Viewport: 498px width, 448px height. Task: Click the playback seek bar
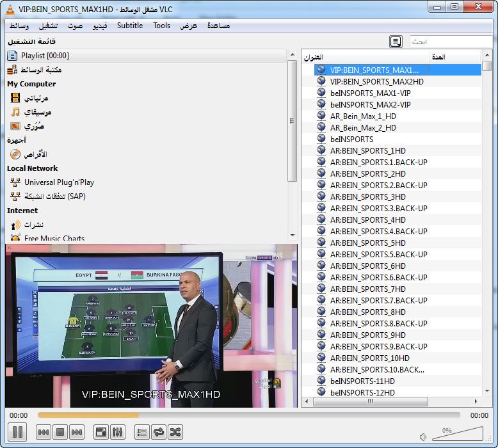coord(256,415)
